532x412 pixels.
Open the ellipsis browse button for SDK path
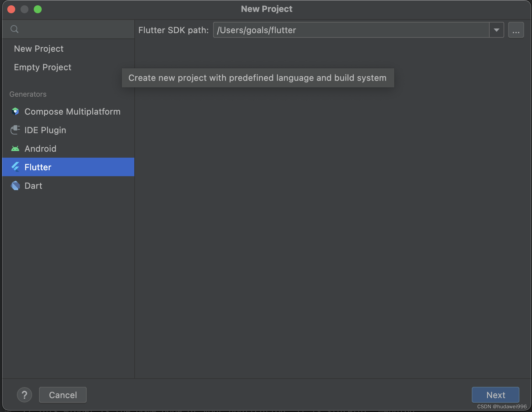pos(516,30)
